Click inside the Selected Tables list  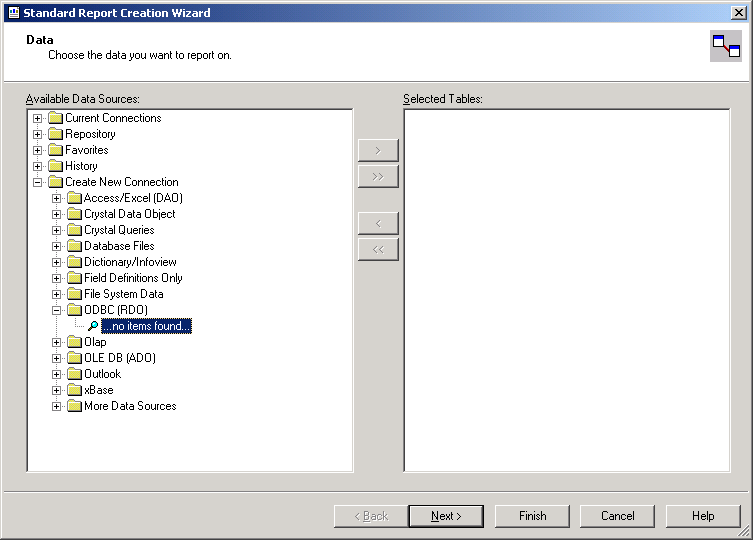pos(566,290)
